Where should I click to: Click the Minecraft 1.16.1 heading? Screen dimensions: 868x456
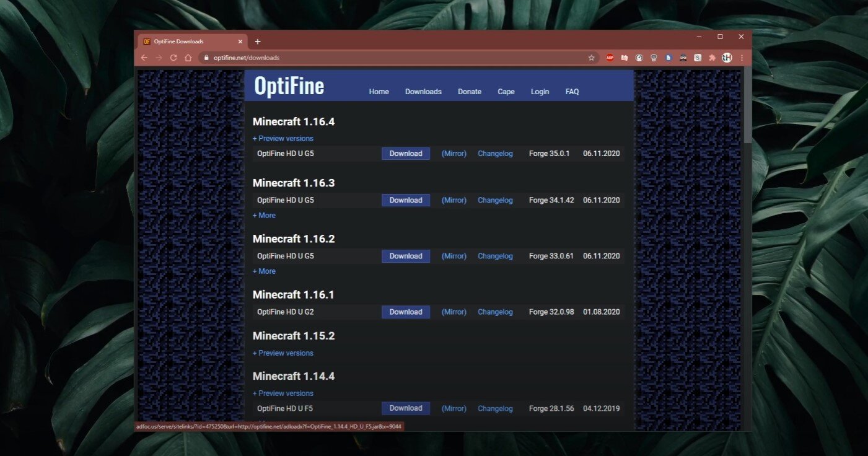(294, 295)
